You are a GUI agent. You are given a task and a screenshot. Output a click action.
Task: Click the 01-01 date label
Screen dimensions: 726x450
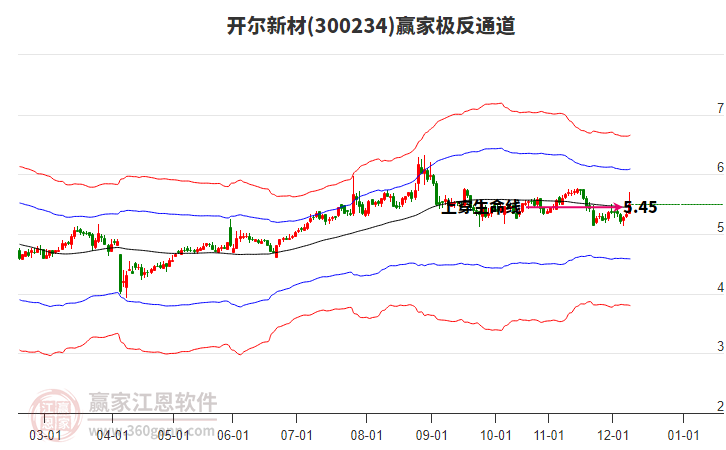click(683, 436)
